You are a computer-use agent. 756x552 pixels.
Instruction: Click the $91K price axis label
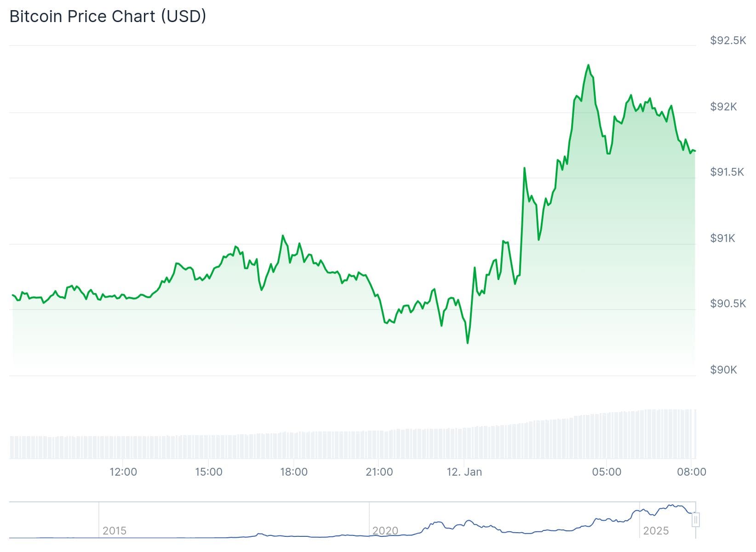(x=722, y=238)
